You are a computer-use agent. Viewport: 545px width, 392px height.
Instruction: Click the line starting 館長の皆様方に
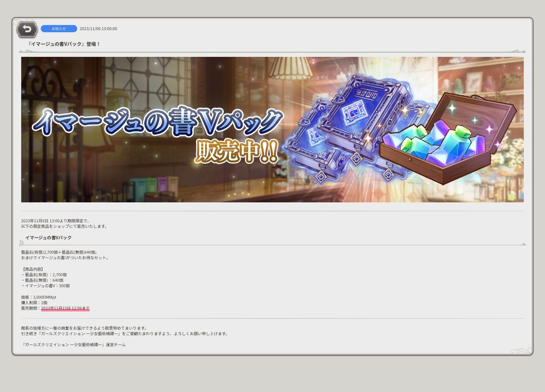pyautogui.click(x=84, y=328)
